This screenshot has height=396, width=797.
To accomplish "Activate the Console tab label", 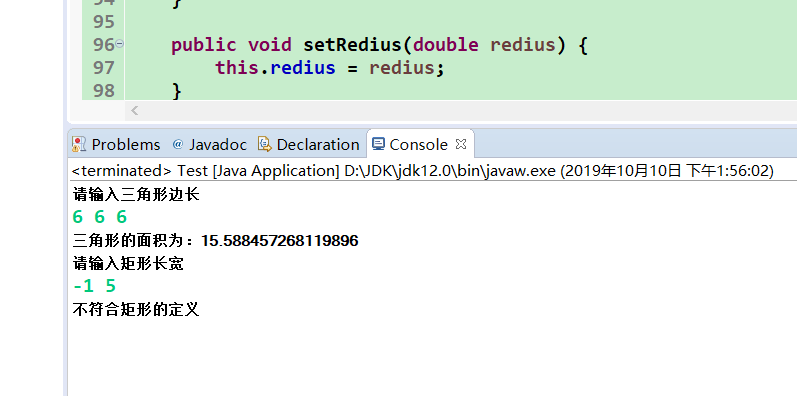I will [418, 145].
